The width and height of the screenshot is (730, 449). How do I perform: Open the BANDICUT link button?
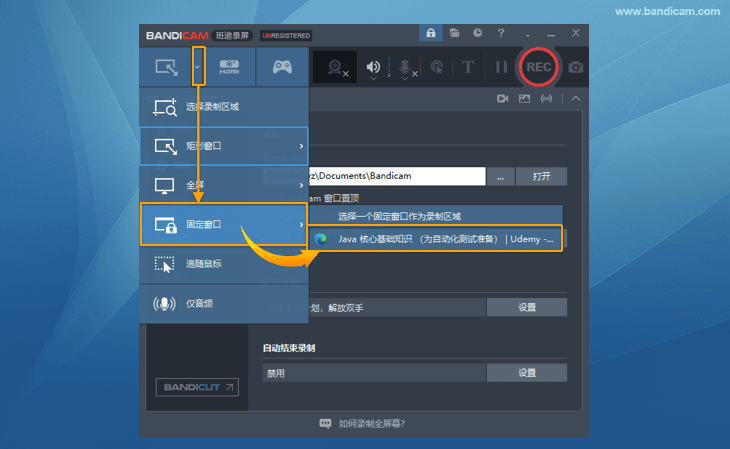click(x=197, y=387)
